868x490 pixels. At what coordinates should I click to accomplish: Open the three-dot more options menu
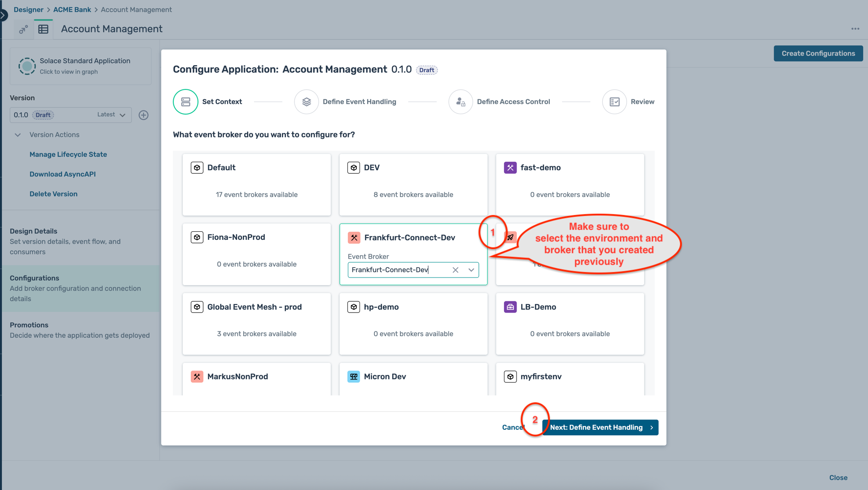[x=855, y=29]
